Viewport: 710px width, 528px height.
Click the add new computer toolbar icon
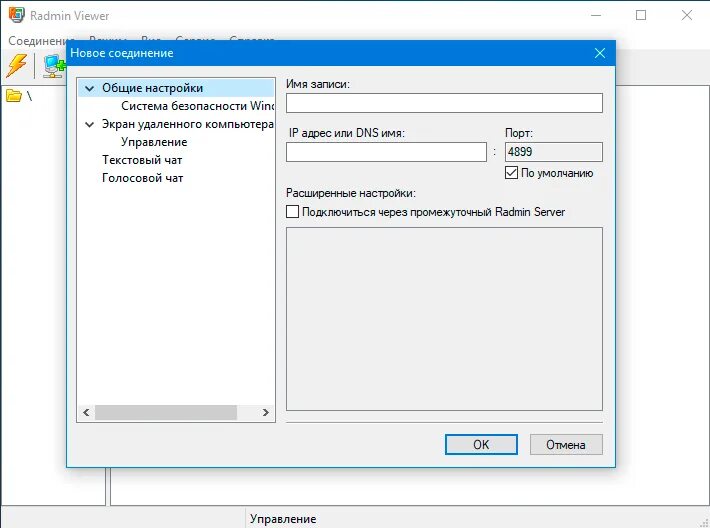(x=54, y=66)
